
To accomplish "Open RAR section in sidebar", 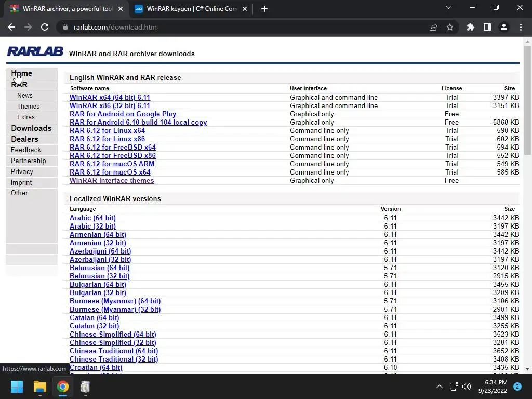I will click(19, 85).
